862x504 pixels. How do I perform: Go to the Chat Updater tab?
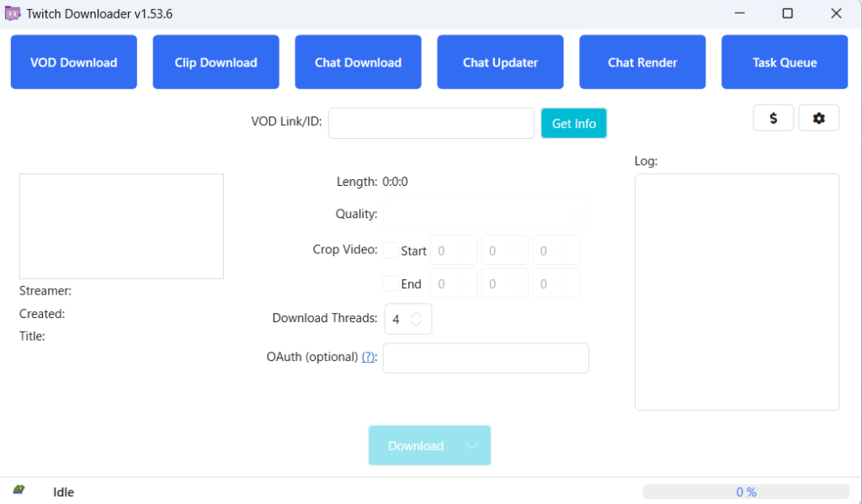click(x=500, y=62)
